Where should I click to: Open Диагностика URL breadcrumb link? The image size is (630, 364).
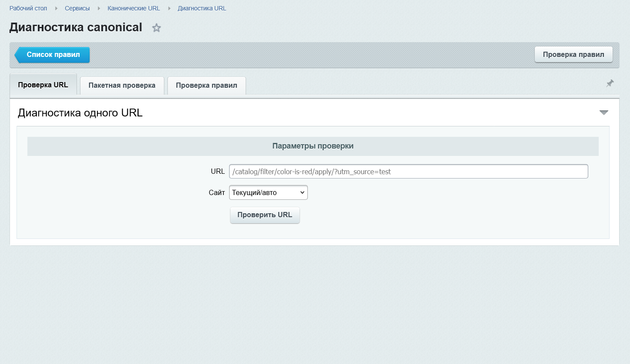point(202,8)
